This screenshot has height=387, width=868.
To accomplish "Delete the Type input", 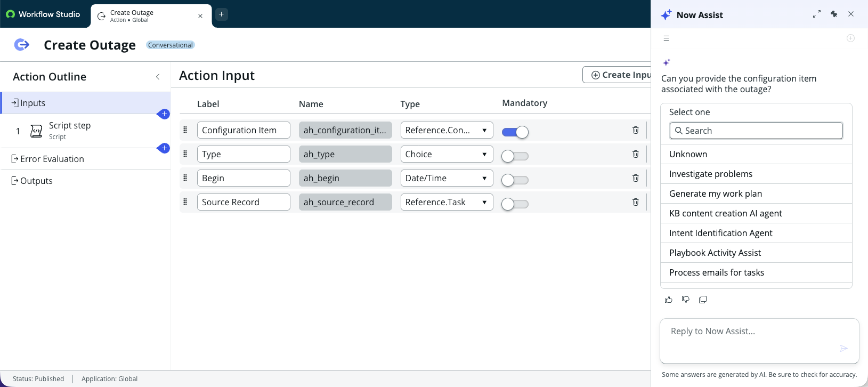I will pos(636,154).
